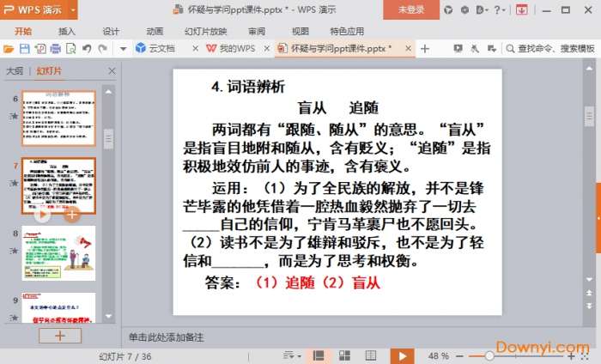The height and width of the screenshot is (364, 601).
Task: Go to next slide with double down arrow
Action: 589,306
